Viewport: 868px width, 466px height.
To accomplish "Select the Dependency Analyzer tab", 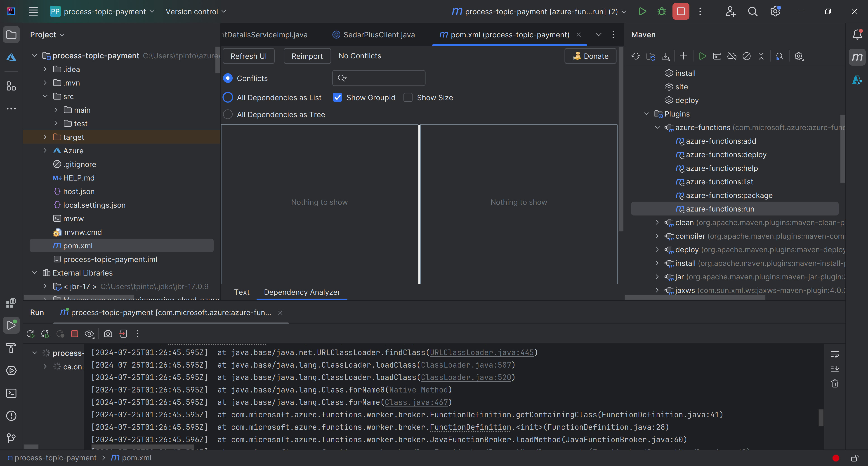I will [302, 292].
